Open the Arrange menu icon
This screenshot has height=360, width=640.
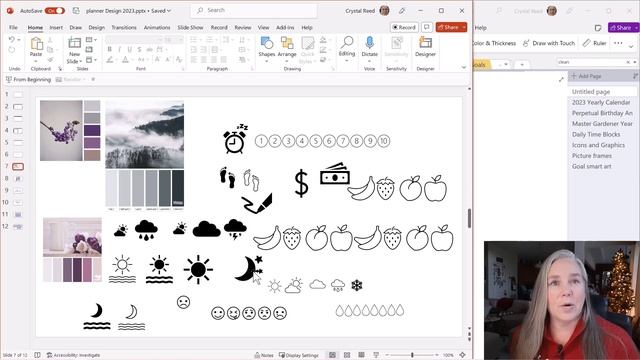coord(287,43)
